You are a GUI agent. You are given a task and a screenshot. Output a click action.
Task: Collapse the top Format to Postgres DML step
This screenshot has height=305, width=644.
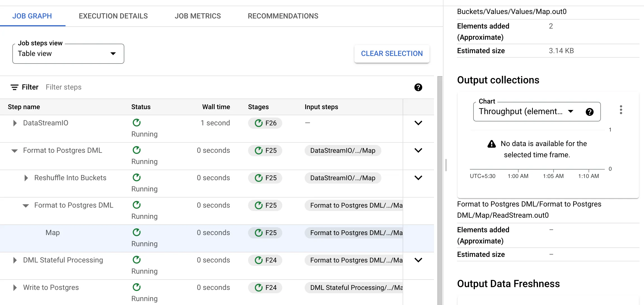(15, 151)
